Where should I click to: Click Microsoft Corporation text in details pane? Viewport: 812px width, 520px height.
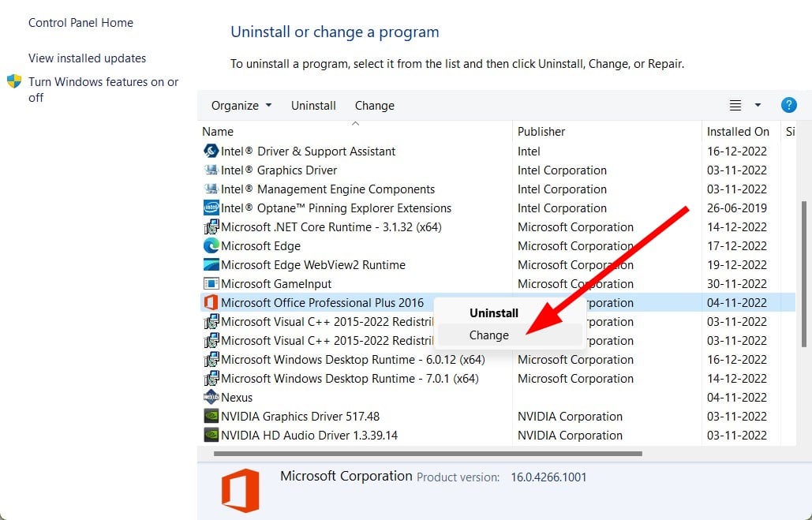[x=346, y=476]
